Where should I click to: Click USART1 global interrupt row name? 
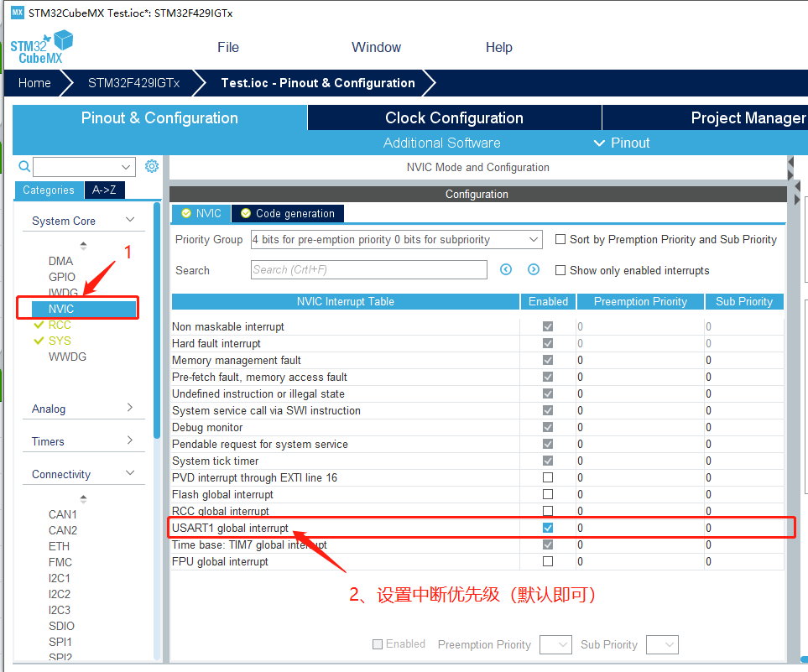point(231,528)
